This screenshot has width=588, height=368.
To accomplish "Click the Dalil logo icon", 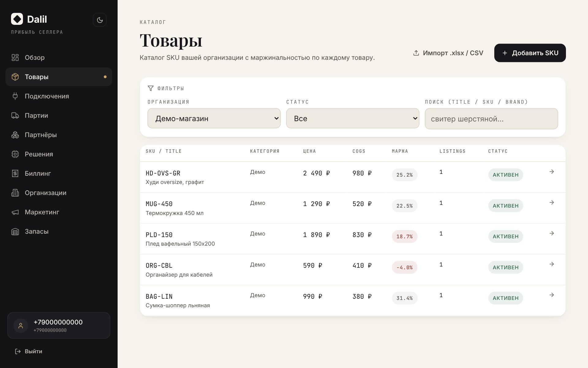I will coord(17,19).
